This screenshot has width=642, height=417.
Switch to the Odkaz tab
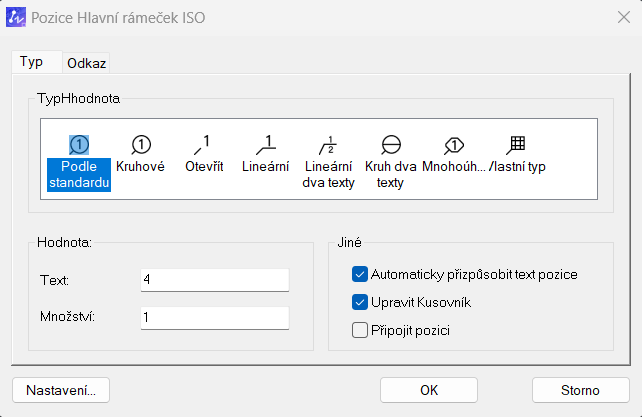click(87, 62)
